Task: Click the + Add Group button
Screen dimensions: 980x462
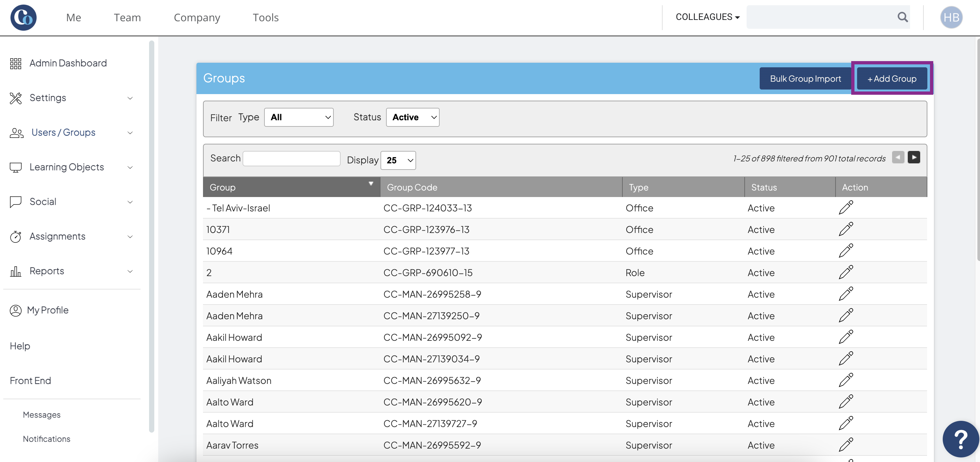Action: pos(891,79)
